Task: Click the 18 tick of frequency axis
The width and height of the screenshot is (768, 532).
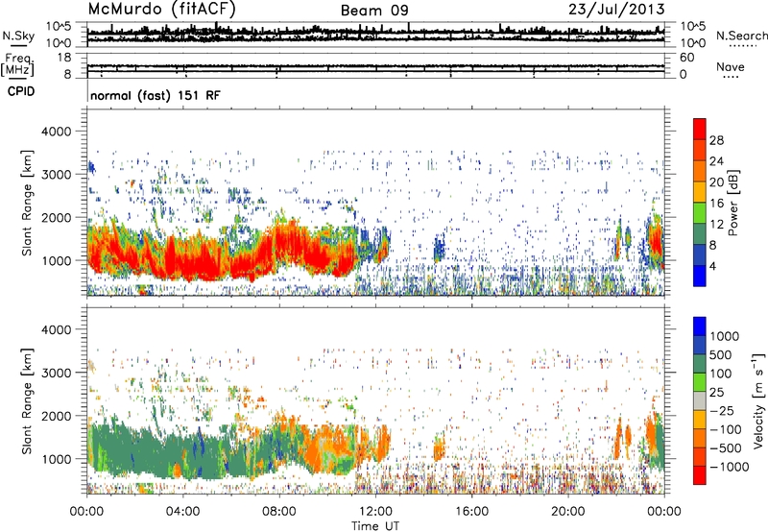Action: [64, 57]
